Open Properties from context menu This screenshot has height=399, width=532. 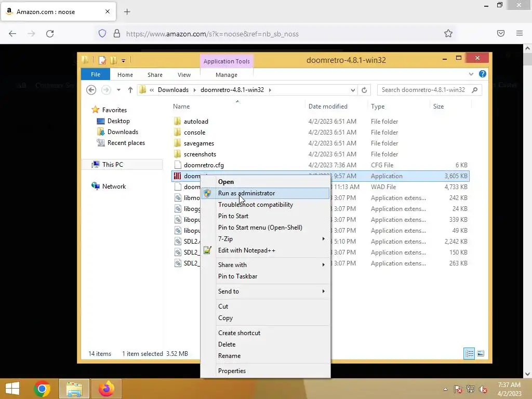point(265,371)
